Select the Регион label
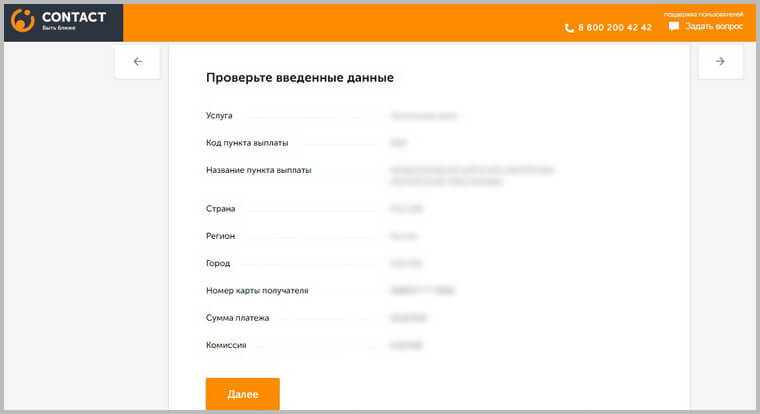The image size is (760, 414). pos(221,236)
